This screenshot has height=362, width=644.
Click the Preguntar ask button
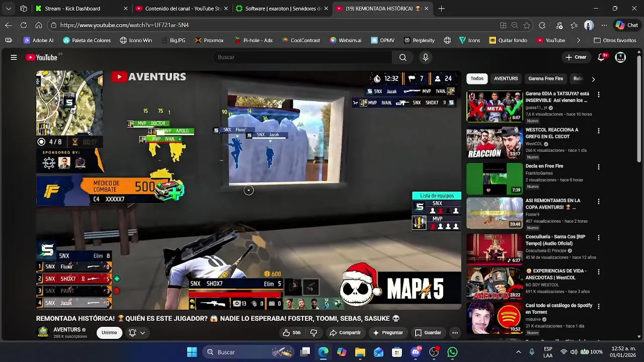click(387, 332)
